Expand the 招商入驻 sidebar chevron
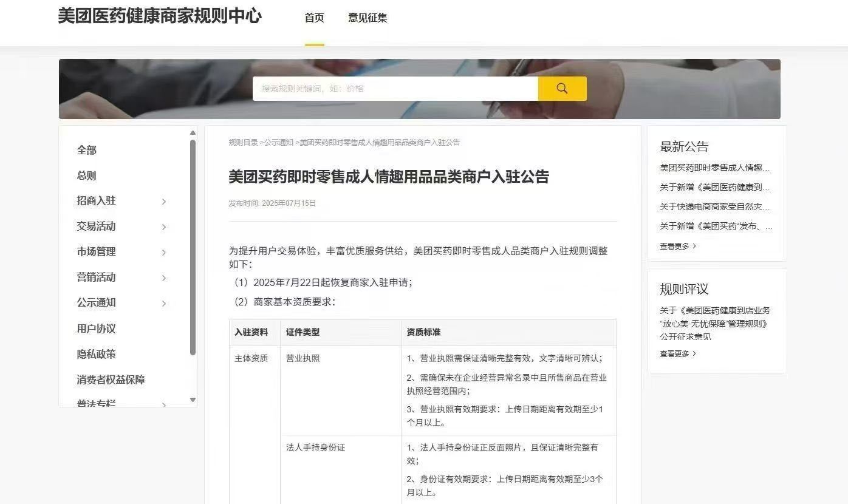Screen dimensions: 848x504 click(164, 202)
